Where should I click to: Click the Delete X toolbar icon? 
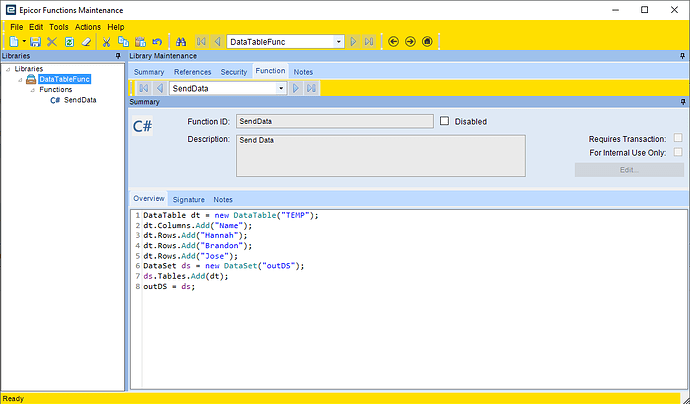click(x=52, y=42)
